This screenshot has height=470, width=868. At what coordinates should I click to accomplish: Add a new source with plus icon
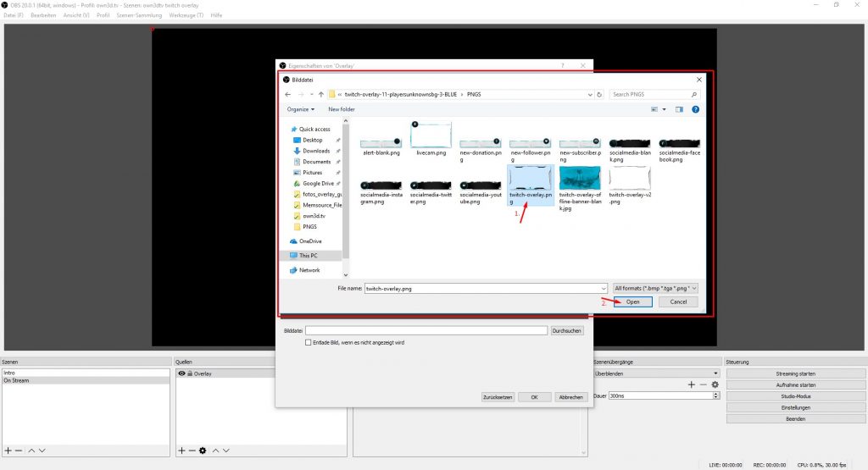click(181, 451)
